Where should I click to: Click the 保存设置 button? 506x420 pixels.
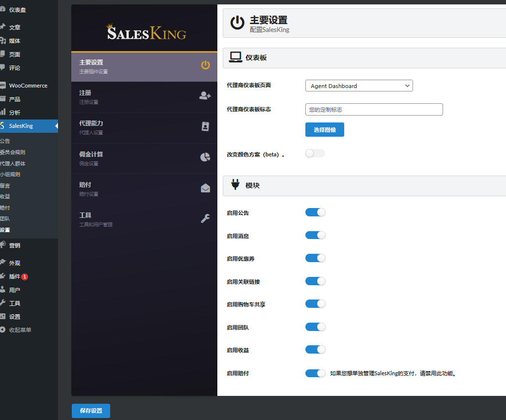tap(91, 411)
